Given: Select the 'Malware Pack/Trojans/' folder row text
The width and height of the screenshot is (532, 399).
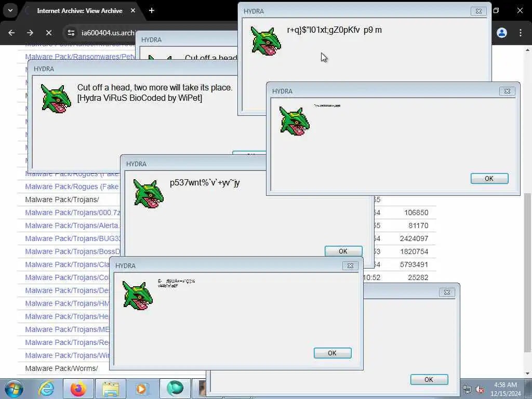Looking at the screenshot, I should point(62,199).
